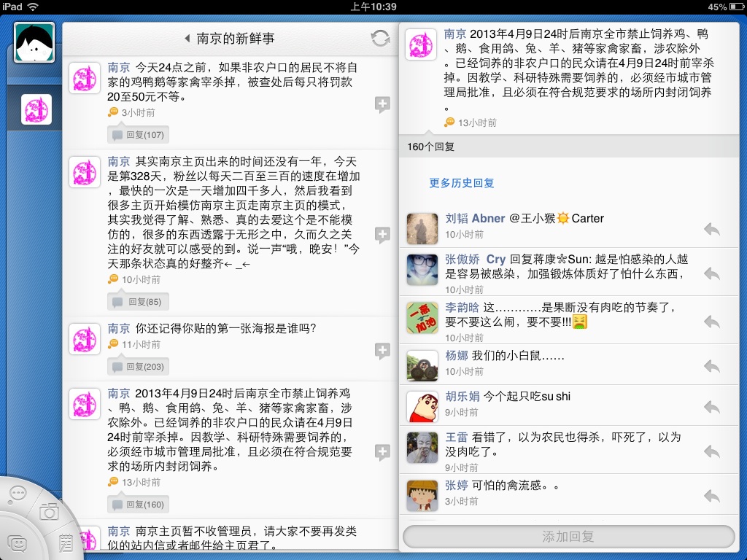Open 杨娜's avatar picture
The height and width of the screenshot is (560, 747).
point(422,366)
